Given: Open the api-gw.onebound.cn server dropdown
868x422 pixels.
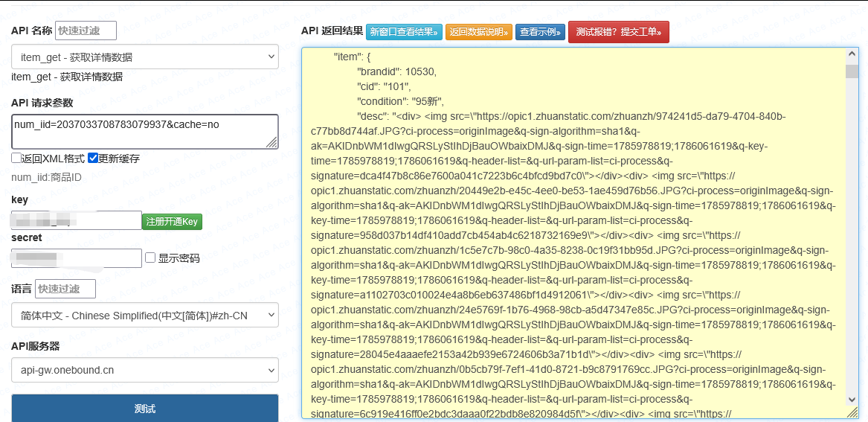Looking at the screenshot, I should click(144, 370).
